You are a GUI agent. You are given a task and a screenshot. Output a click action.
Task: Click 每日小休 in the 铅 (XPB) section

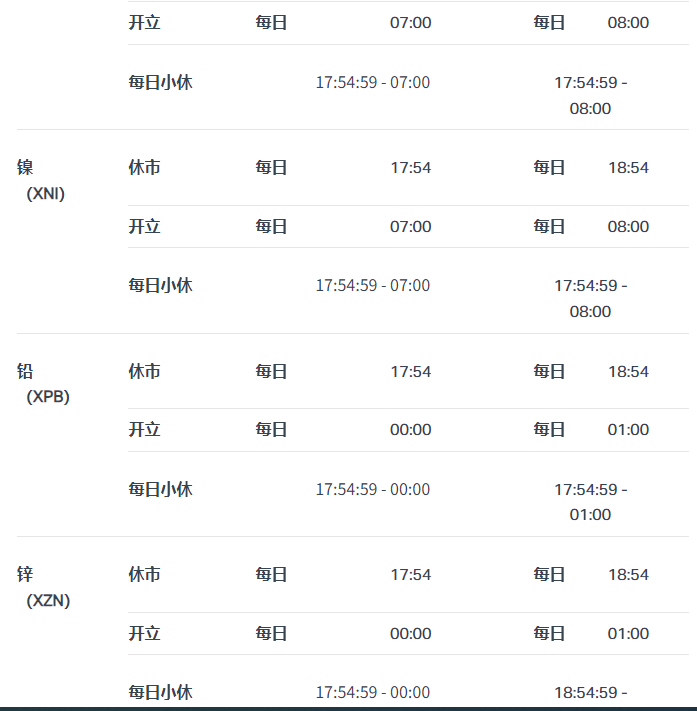pos(160,490)
